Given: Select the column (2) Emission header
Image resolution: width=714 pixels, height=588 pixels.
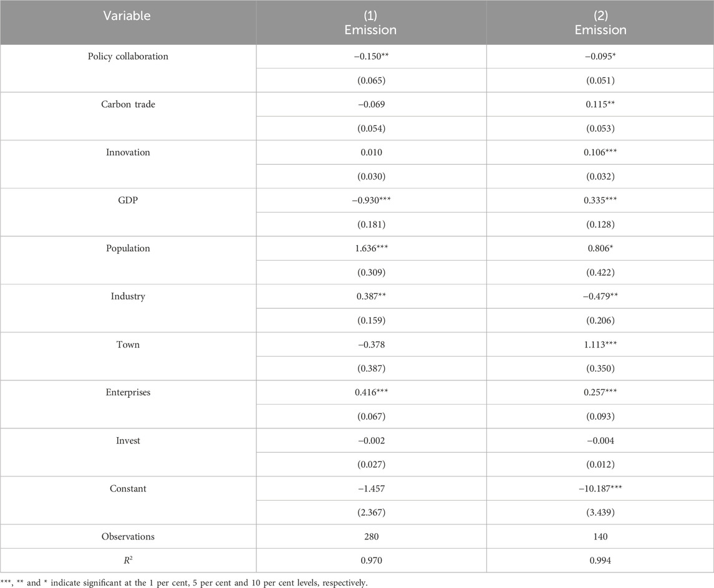Looking at the screenshot, I should (601, 23).
